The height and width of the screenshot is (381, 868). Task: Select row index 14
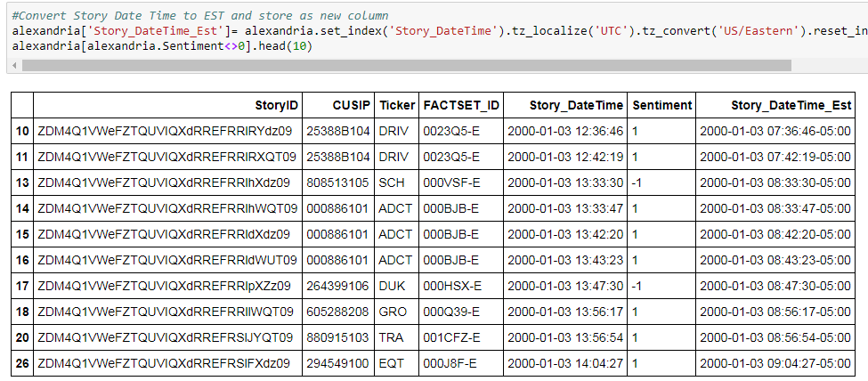[x=22, y=209]
